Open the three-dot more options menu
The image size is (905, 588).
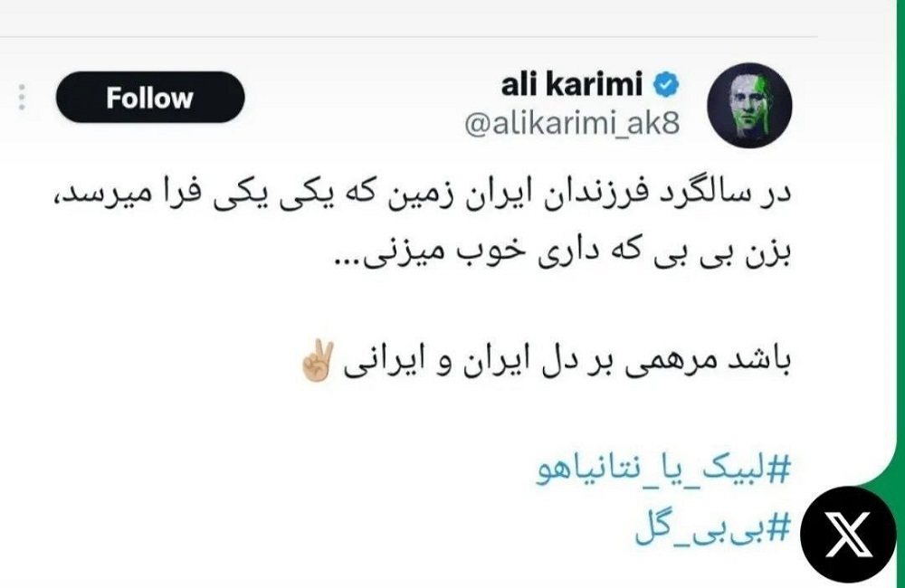tap(22, 97)
